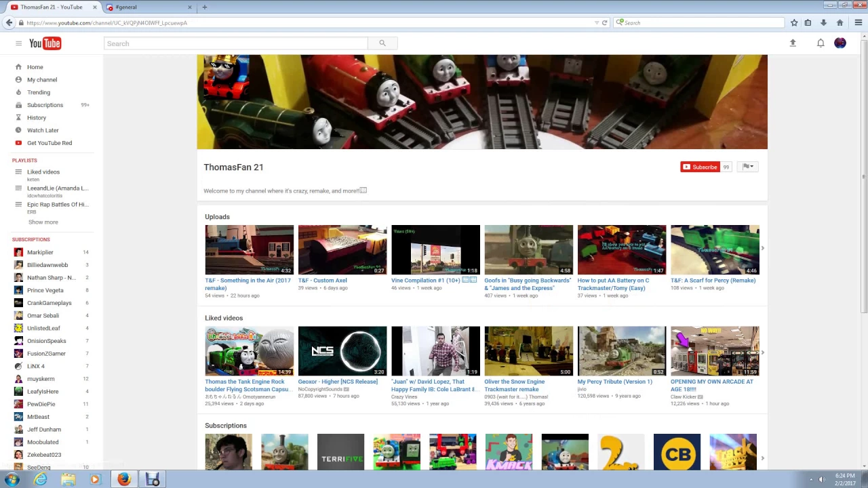Click the browser Search box

pyautogui.click(x=698, y=22)
